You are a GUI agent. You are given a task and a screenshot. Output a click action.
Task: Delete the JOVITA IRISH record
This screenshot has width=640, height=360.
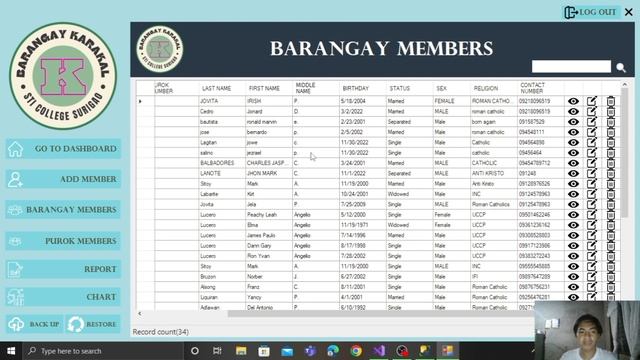click(x=611, y=101)
